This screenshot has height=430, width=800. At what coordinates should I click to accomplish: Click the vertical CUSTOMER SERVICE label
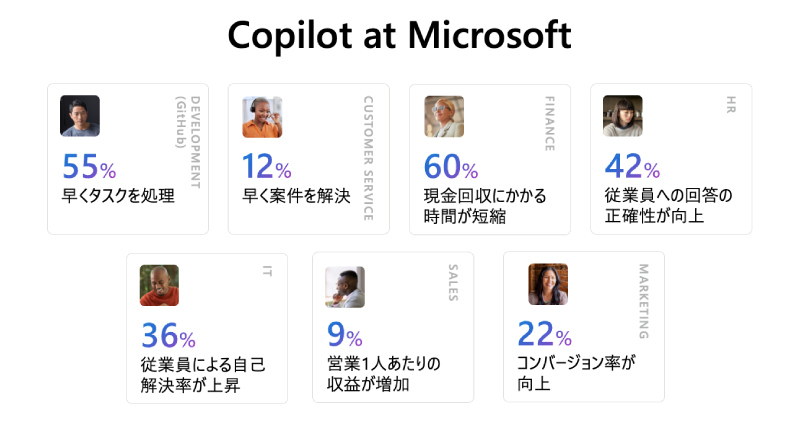pyautogui.click(x=368, y=158)
